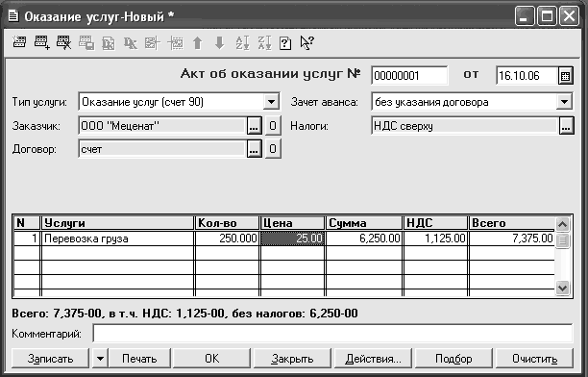Click the new row toolbar icon

coord(19,43)
